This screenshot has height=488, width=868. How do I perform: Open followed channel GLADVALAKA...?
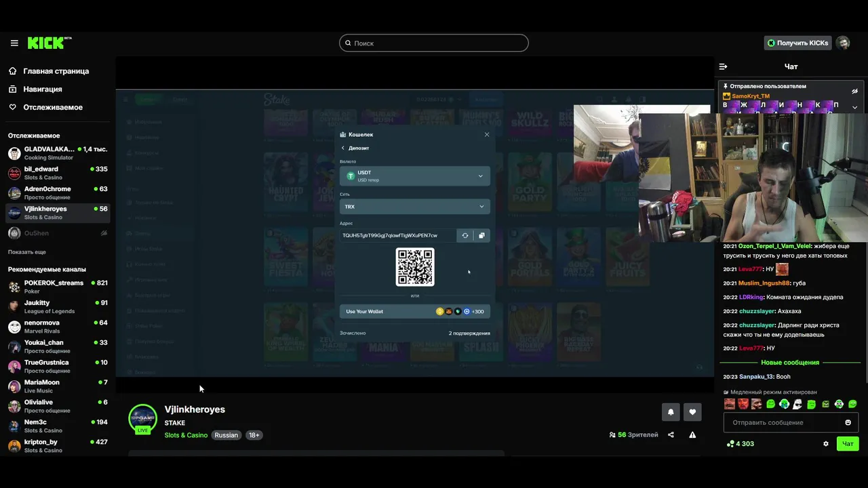point(58,153)
